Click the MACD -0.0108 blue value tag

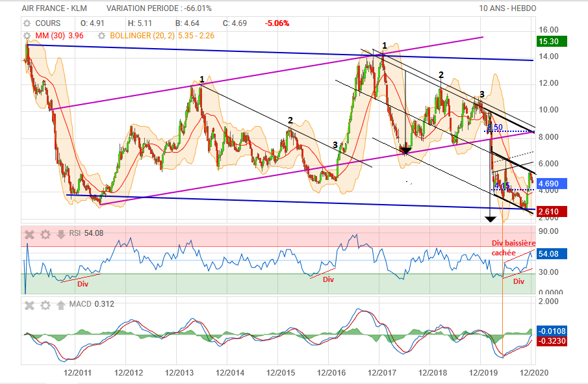(552, 331)
